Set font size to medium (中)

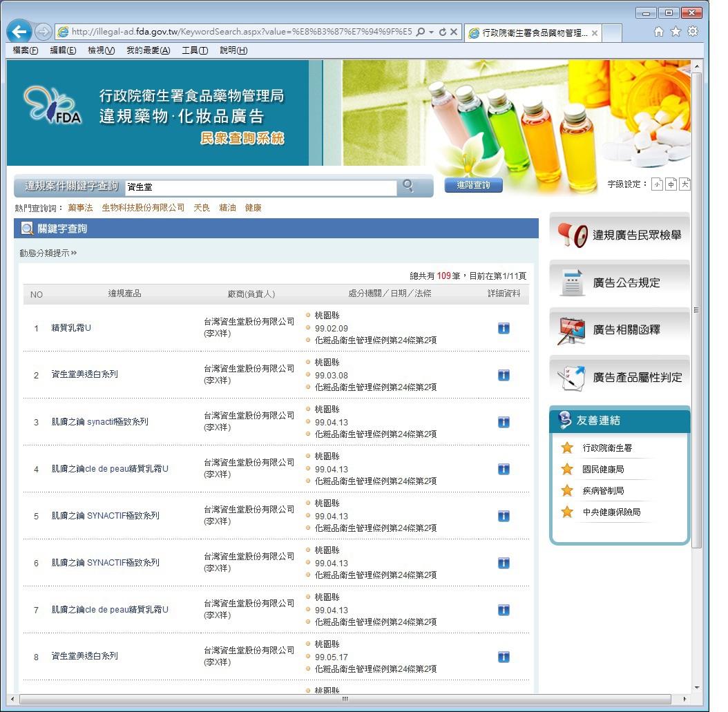tap(671, 184)
